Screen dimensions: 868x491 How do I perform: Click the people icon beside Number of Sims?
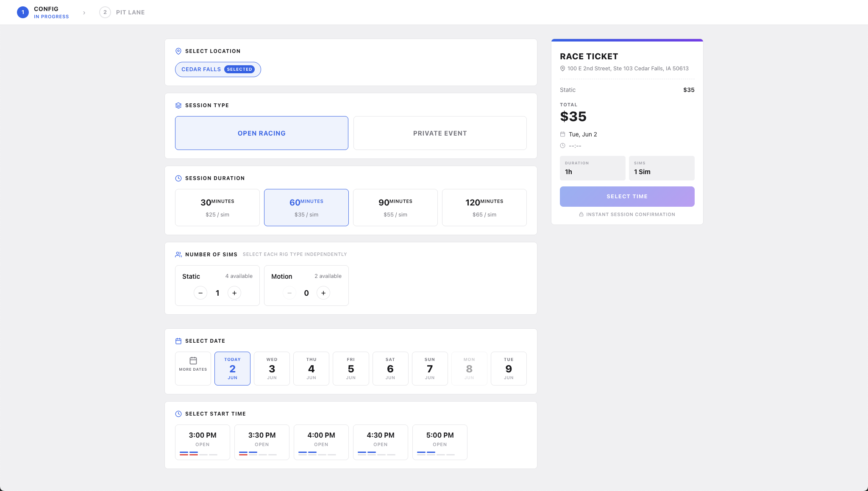click(178, 255)
